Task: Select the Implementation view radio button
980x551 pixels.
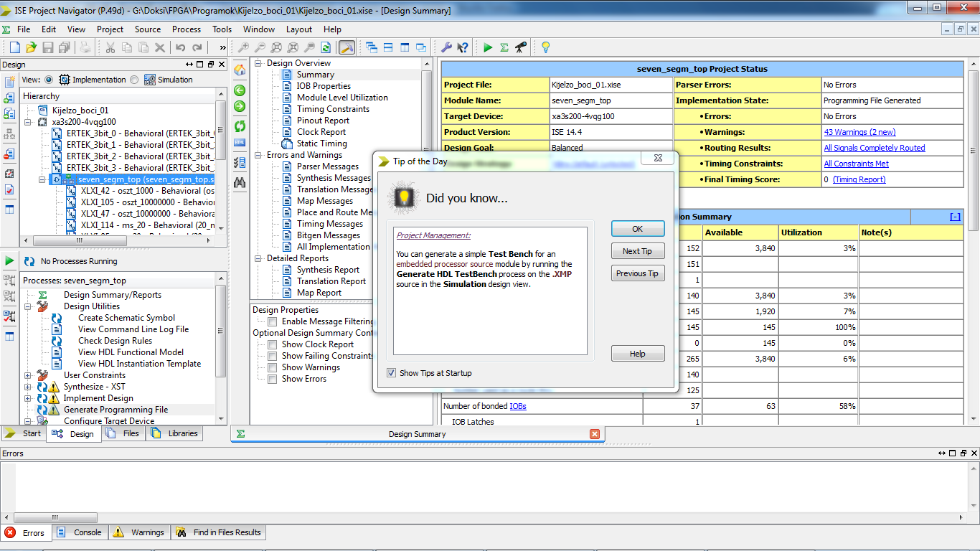Action: coord(49,80)
